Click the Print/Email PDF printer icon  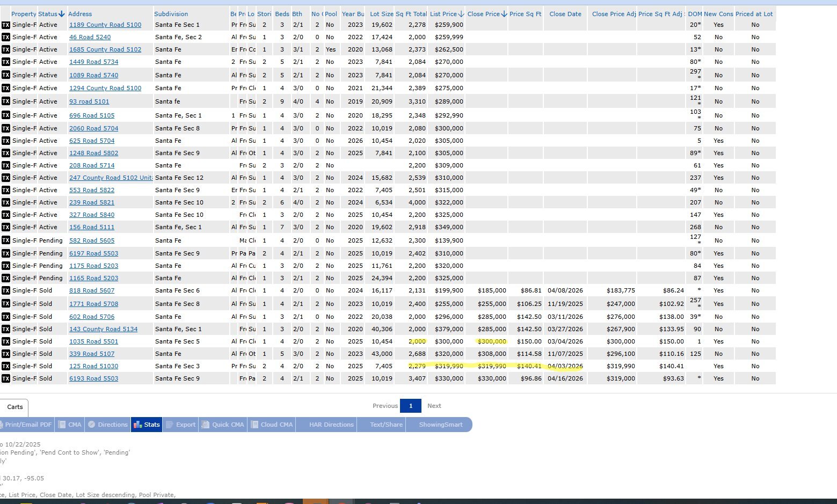pos(2,425)
